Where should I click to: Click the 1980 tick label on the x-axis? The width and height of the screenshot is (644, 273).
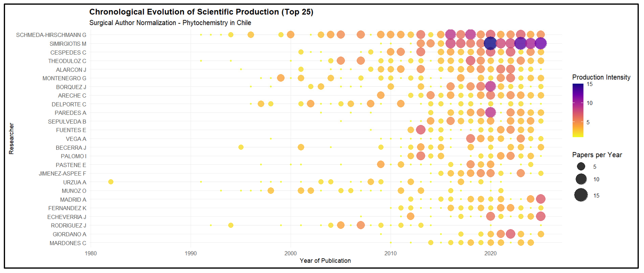click(90, 253)
